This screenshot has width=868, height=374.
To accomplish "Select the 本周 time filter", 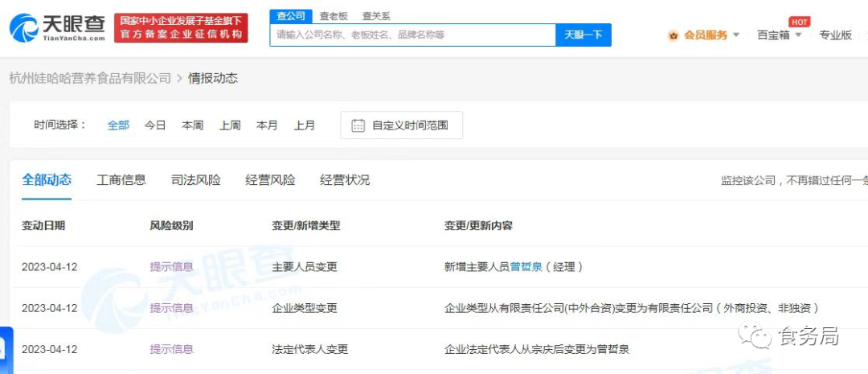I will coord(192,125).
